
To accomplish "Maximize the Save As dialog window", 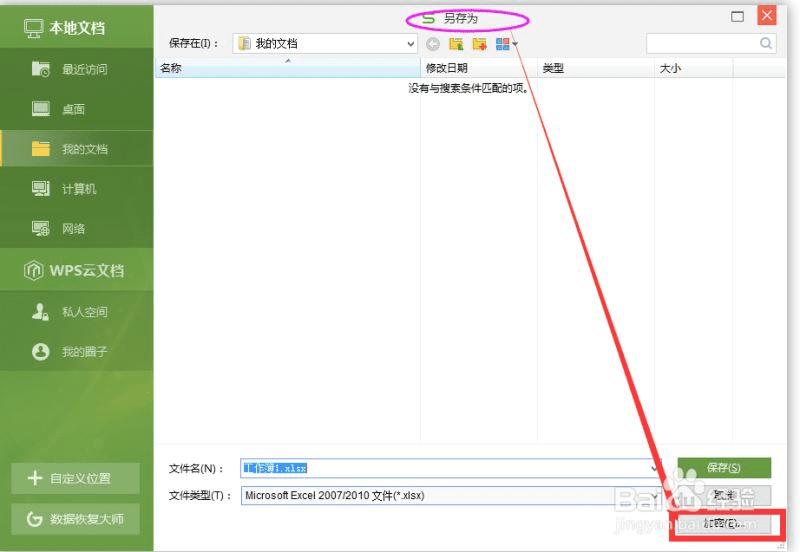I will coord(737,17).
